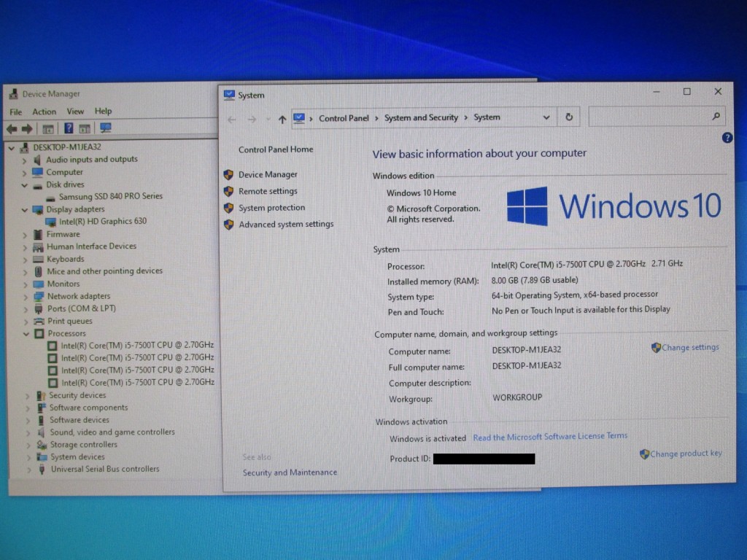Open File menu in Device Manager

point(16,112)
